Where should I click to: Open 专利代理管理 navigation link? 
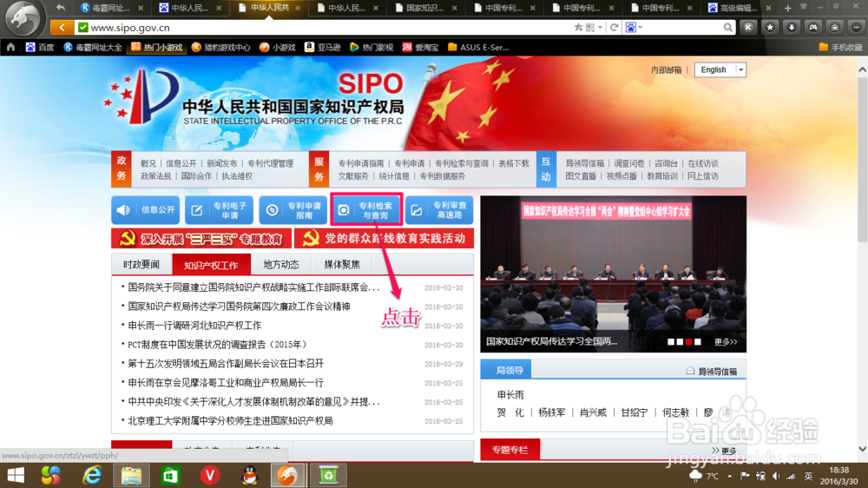(x=270, y=163)
